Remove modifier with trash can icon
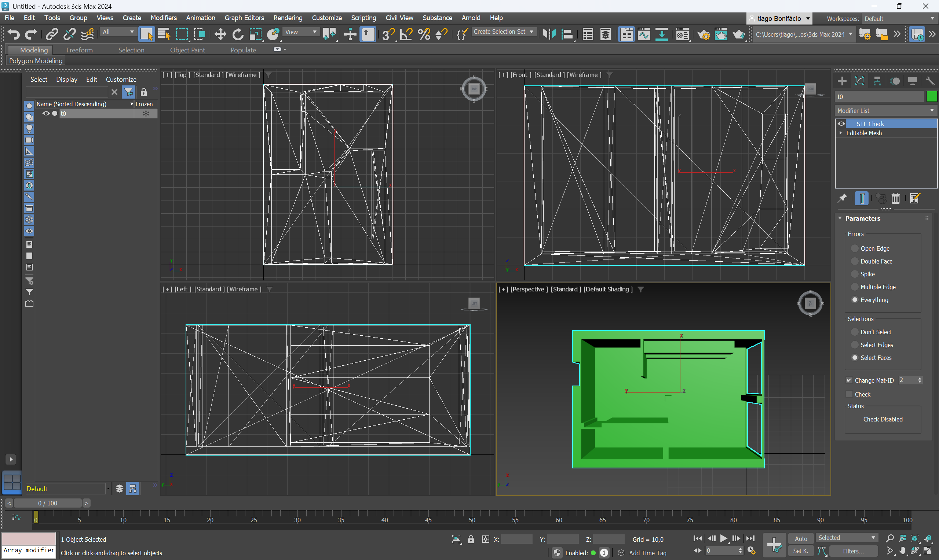 coord(896,198)
